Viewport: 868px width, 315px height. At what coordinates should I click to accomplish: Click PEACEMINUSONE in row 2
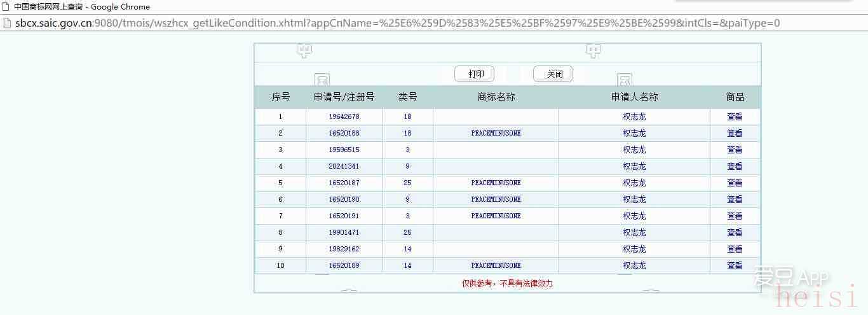496,134
